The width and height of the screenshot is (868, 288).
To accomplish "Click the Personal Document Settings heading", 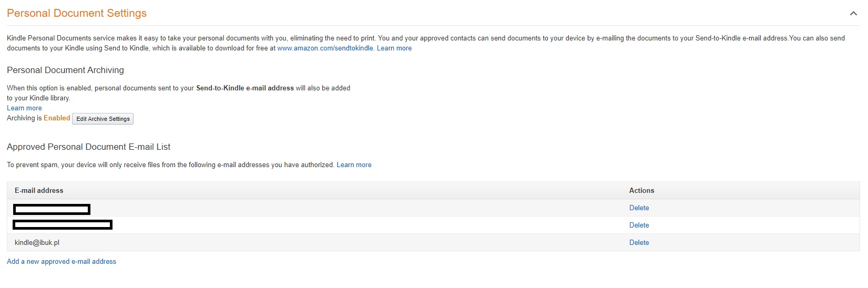I will pyautogui.click(x=77, y=13).
